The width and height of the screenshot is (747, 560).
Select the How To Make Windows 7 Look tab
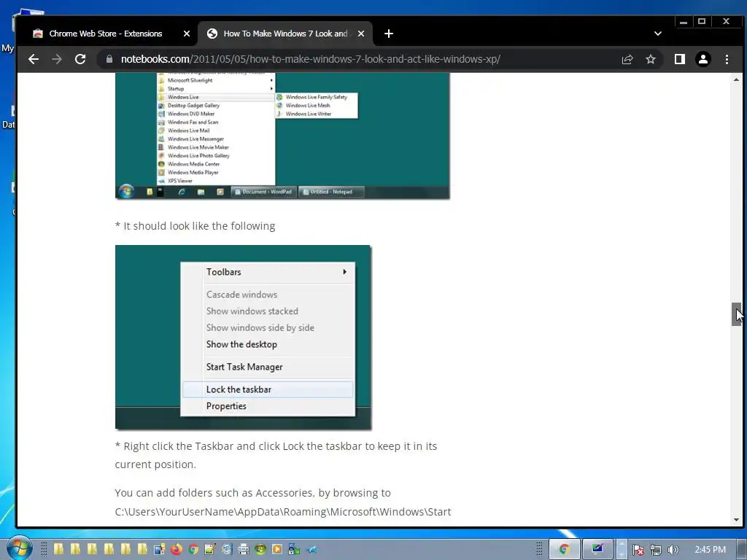pyautogui.click(x=285, y=34)
